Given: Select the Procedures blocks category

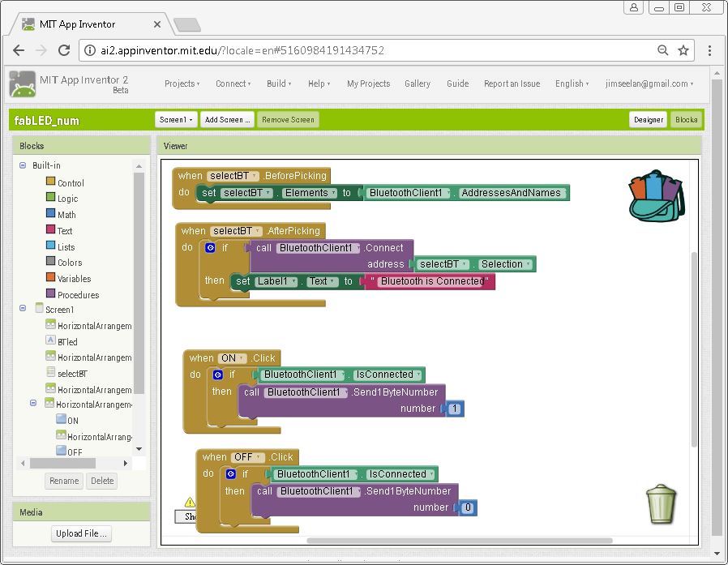Looking at the screenshot, I should point(72,294).
